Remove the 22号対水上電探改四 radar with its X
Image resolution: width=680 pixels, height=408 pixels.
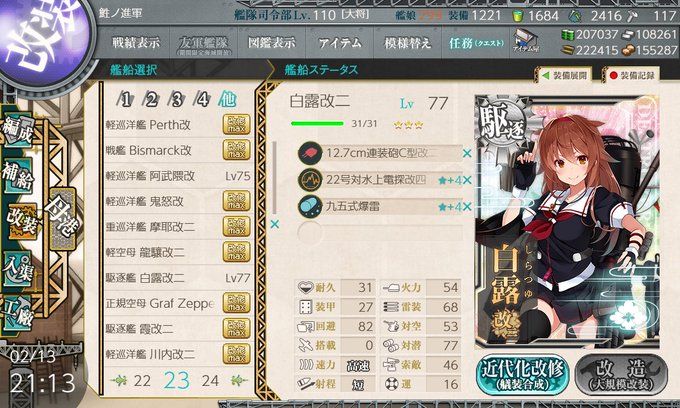pyautogui.click(x=467, y=180)
